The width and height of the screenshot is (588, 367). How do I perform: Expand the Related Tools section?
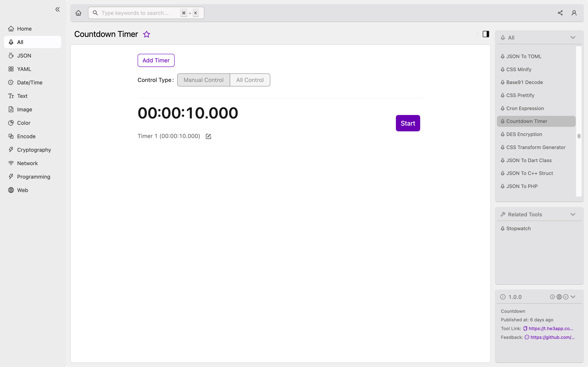pos(573,214)
